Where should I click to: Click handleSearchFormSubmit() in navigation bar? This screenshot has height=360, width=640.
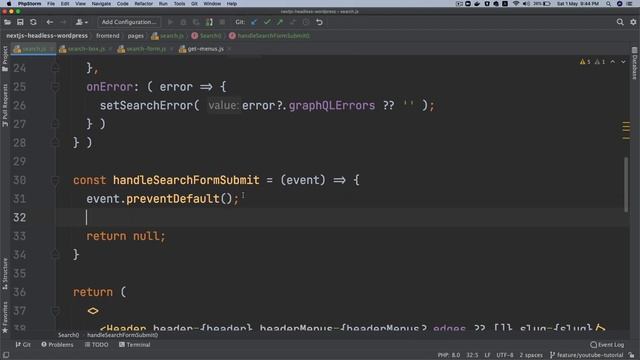(269, 36)
